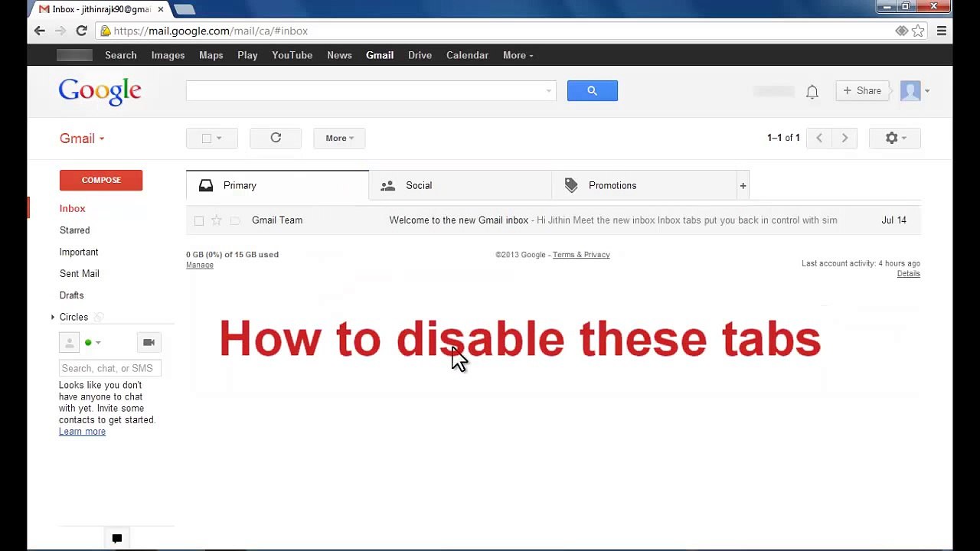Switch to the Primary tab
Viewport: 980px width, 551px height.
tap(277, 185)
